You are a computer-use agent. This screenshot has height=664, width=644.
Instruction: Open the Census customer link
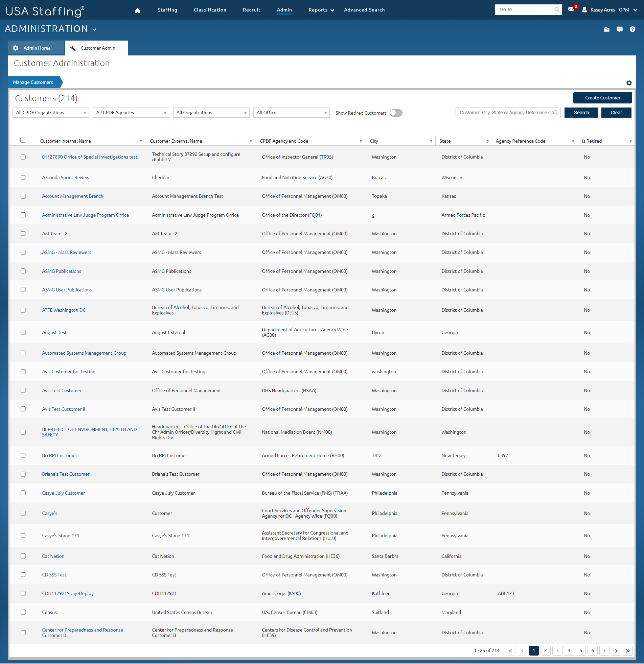[49, 612]
